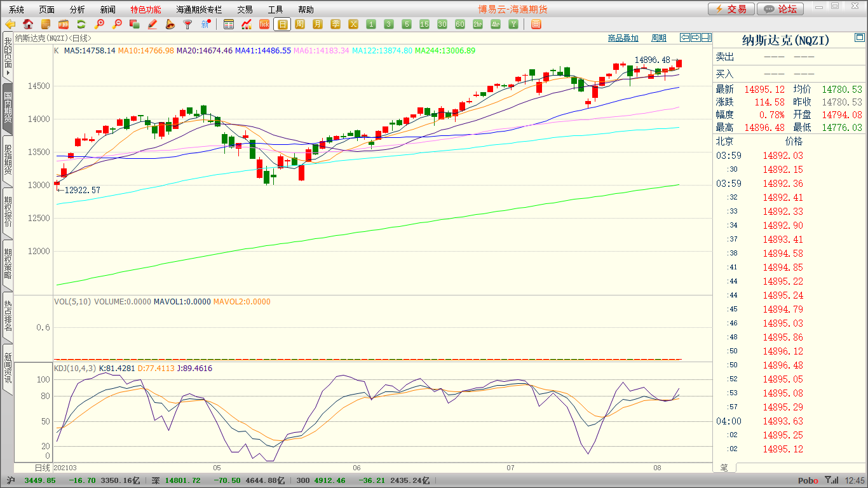
Task: Open the red funnel filter icon
Action: [x=187, y=24]
